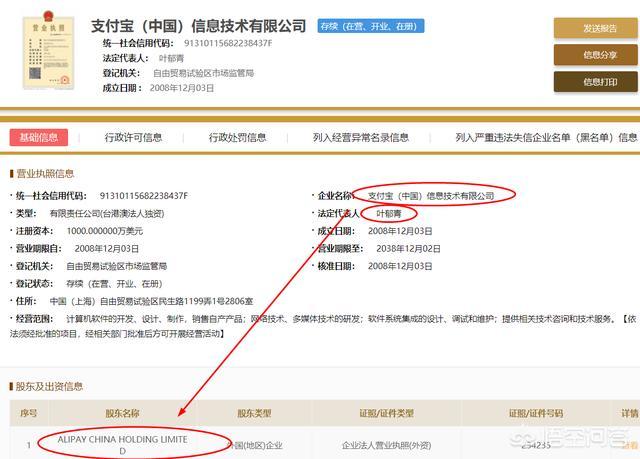Viewport: 640px width, 459px height.
Task: Click 核准日期 value 2008年12月03日
Action: pyautogui.click(x=400, y=266)
